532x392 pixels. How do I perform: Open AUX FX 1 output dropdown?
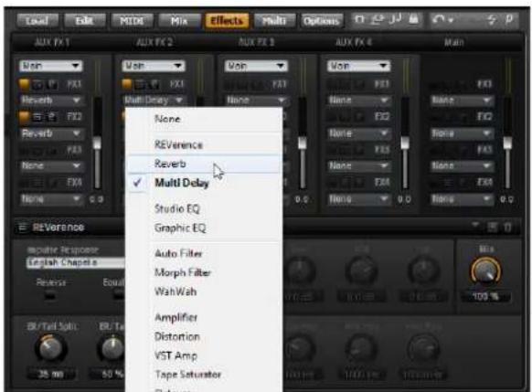click(51, 66)
